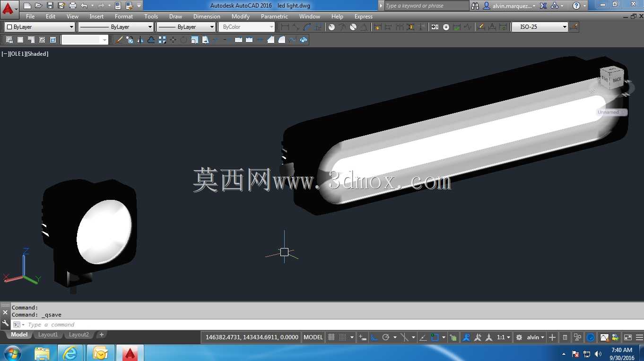Click the Diameter dimension icon
The image size is (644, 361).
pos(353,27)
